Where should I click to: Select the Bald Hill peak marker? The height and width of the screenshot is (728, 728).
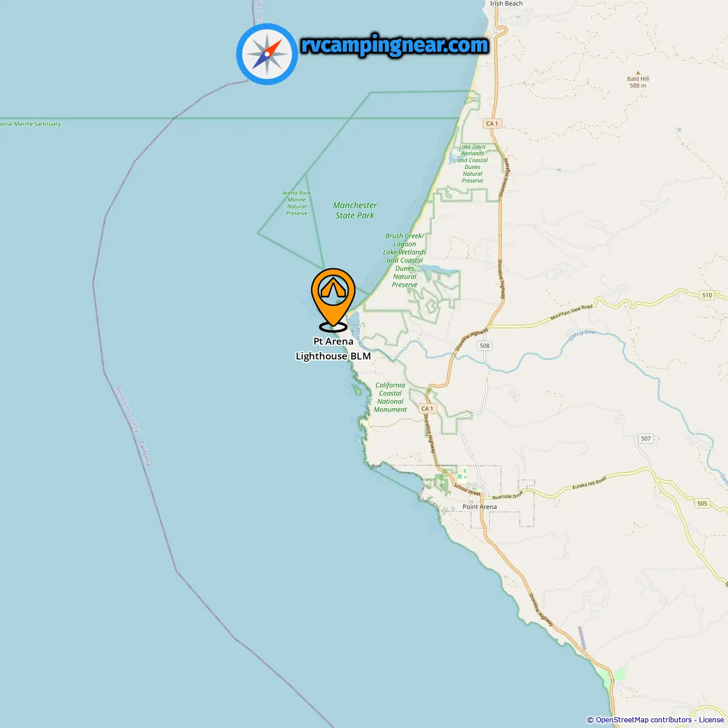point(638,73)
